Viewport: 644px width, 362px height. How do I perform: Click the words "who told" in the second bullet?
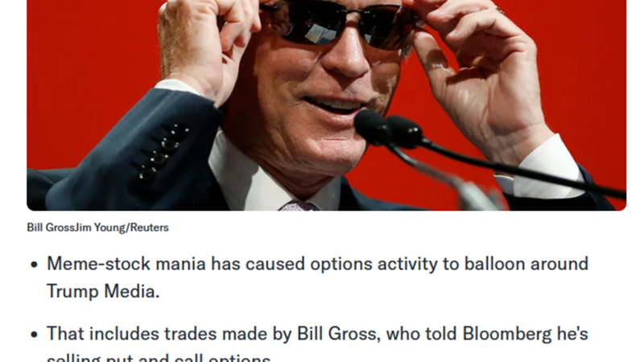point(421,334)
